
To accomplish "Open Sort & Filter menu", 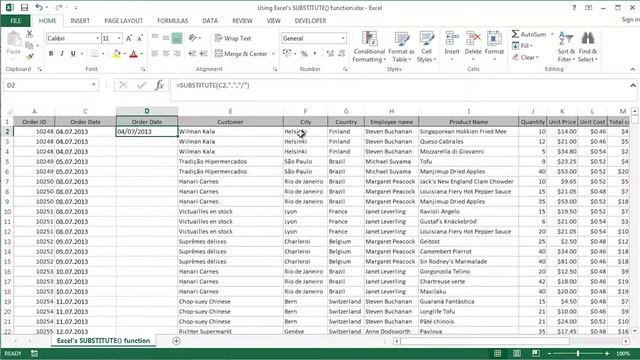I will tap(566, 47).
